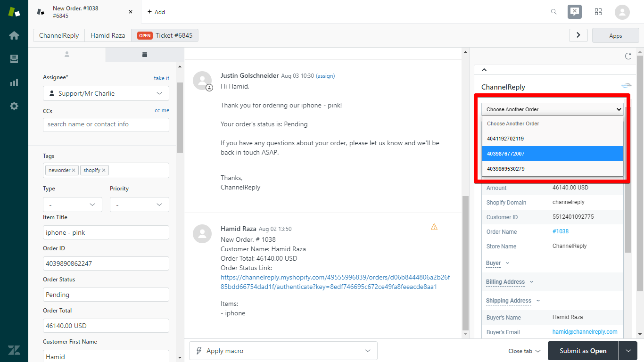Click the Order Status field
Viewport: 644px width, 362px height.
pyautogui.click(x=106, y=295)
